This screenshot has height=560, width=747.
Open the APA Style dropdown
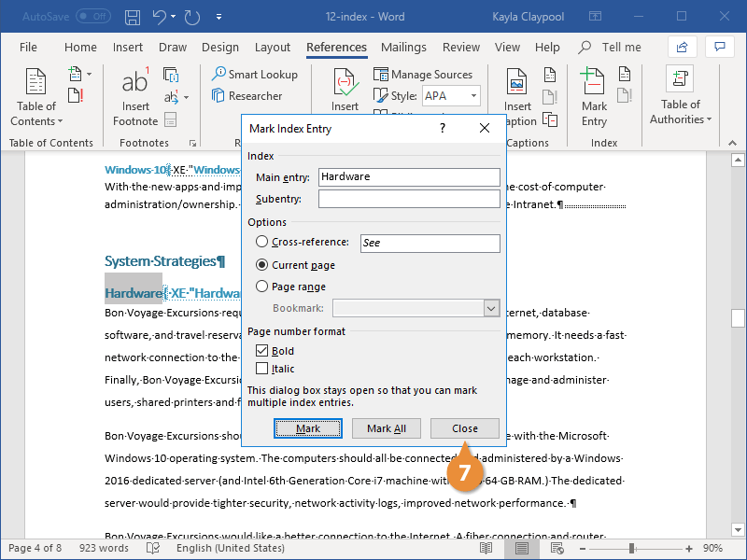[472, 94]
